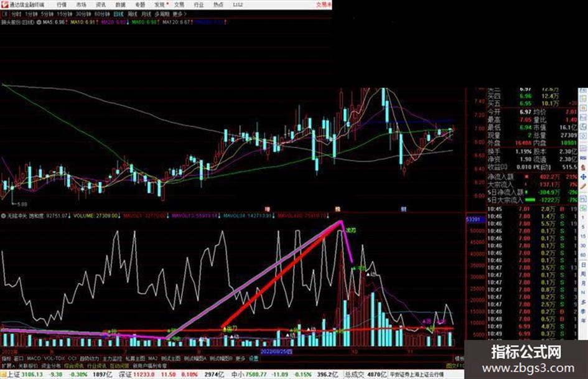Click the 60-minute shortcut in the right sidebar

pyautogui.click(x=583, y=255)
